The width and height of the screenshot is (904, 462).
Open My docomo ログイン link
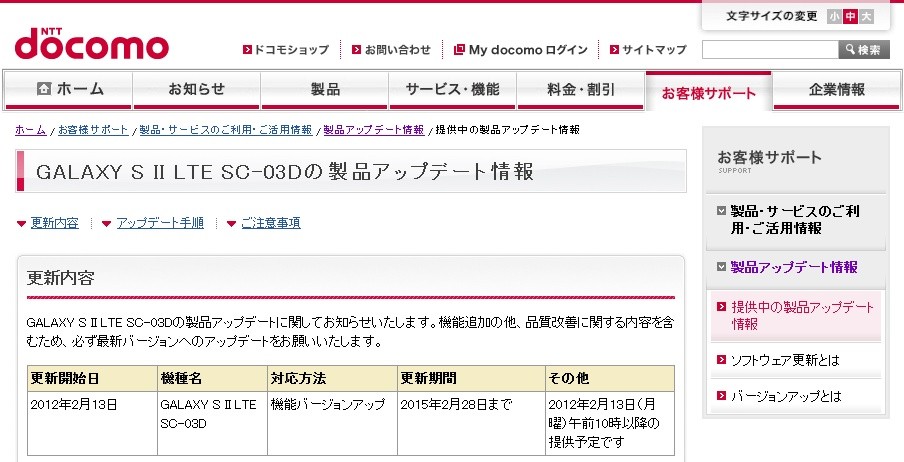click(x=528, y=50)
